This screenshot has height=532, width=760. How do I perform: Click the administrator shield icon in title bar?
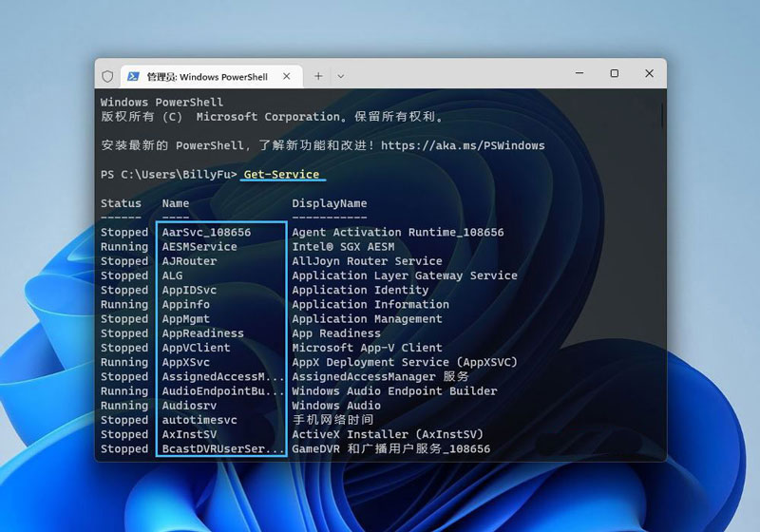tap(107, 76)
